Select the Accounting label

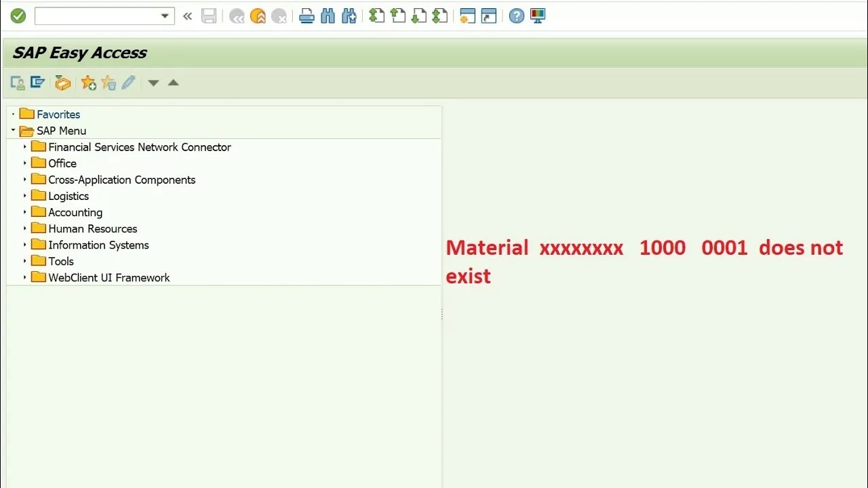click(x=75, y=212)
